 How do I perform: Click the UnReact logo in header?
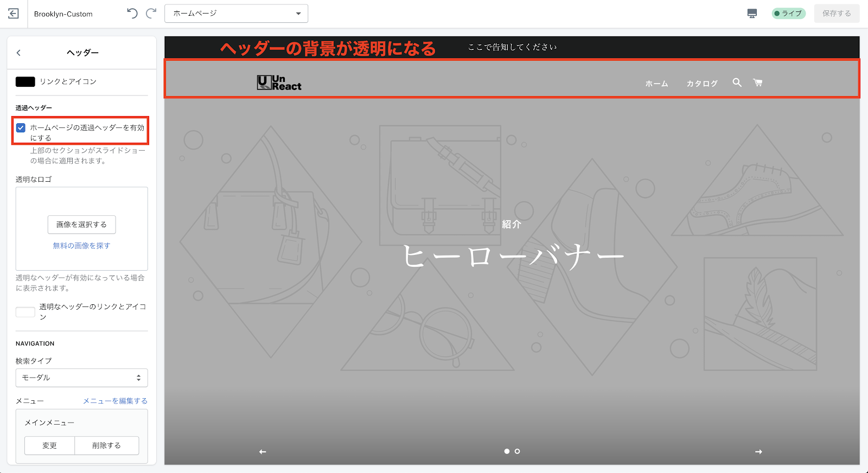coord(279,82)
